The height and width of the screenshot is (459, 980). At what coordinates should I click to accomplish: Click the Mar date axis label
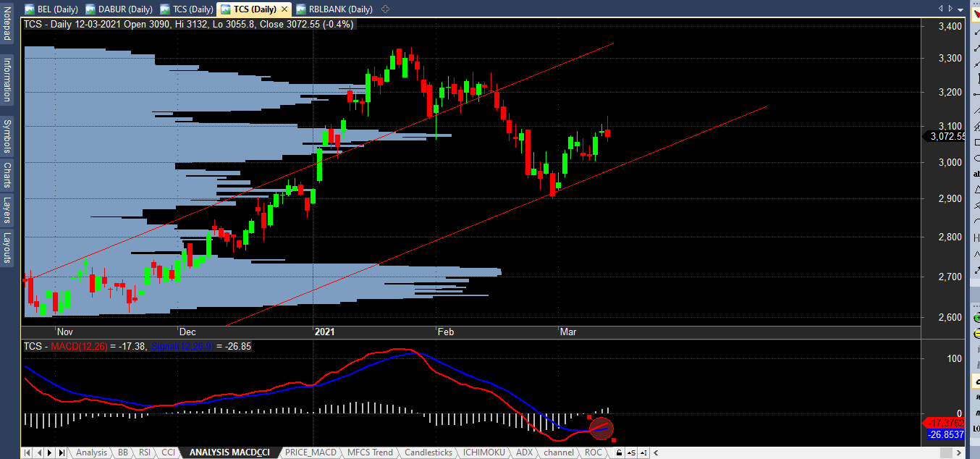point(569,332)
